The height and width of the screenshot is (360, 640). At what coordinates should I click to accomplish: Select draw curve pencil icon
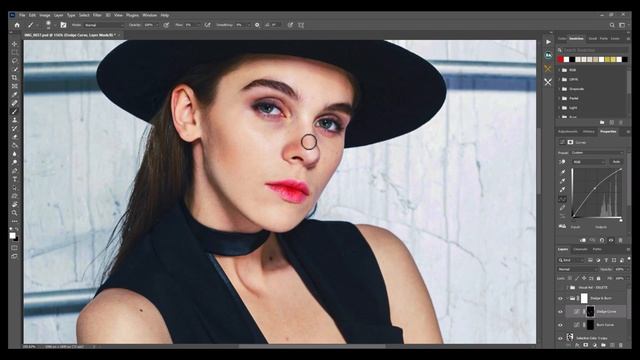tap(562, 208)
